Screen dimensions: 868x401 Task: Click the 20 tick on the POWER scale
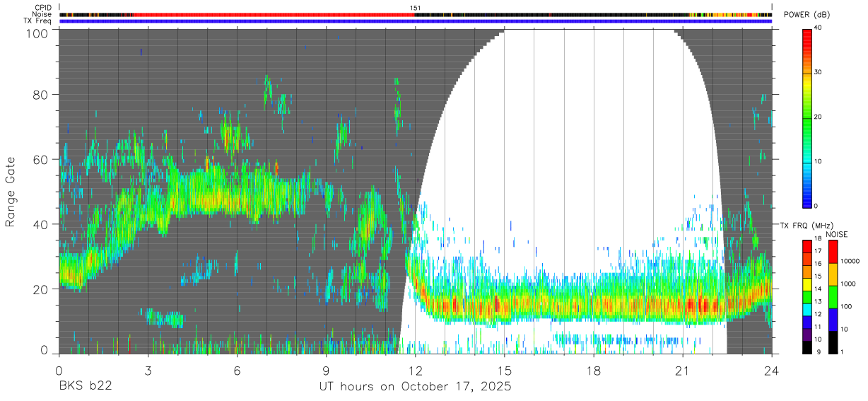coord(817,117)
